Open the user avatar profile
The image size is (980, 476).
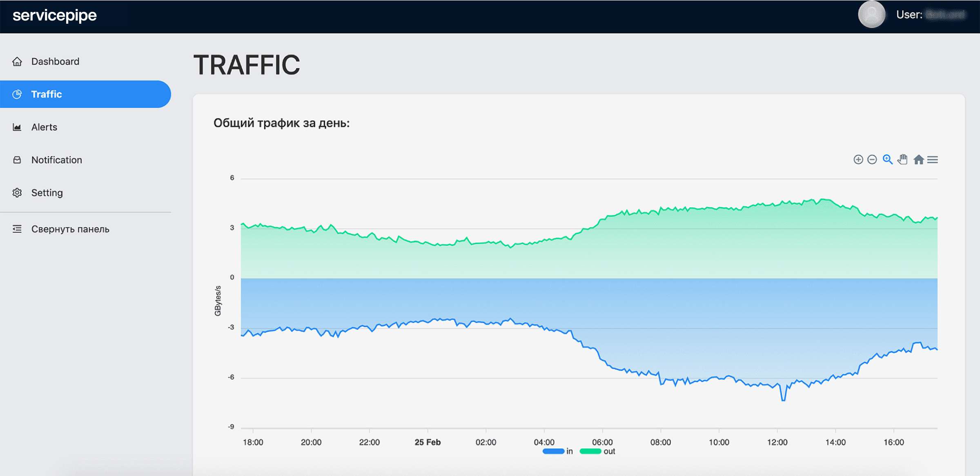click(x=871, y=15)
